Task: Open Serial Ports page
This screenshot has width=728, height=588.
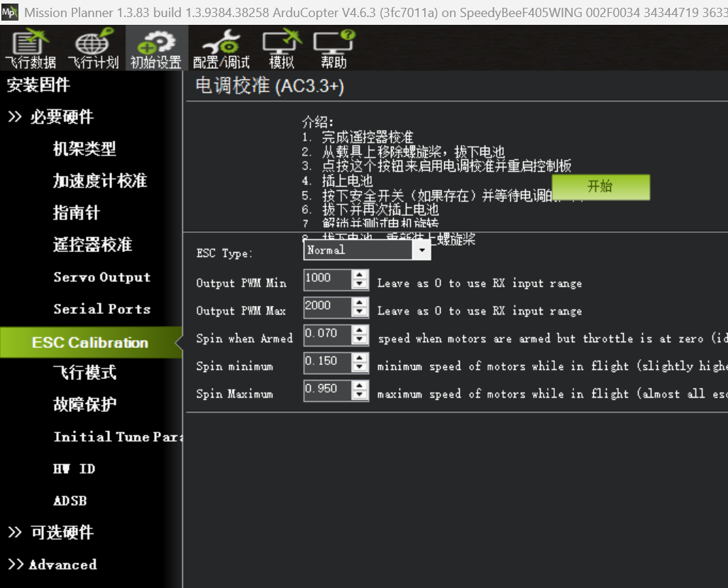Action: (101, 309)
